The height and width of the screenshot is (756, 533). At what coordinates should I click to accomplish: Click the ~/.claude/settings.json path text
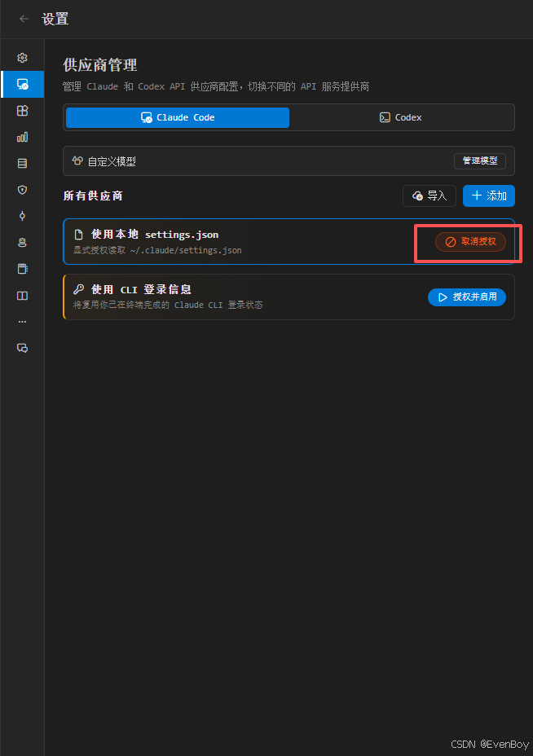click(186, 250)
